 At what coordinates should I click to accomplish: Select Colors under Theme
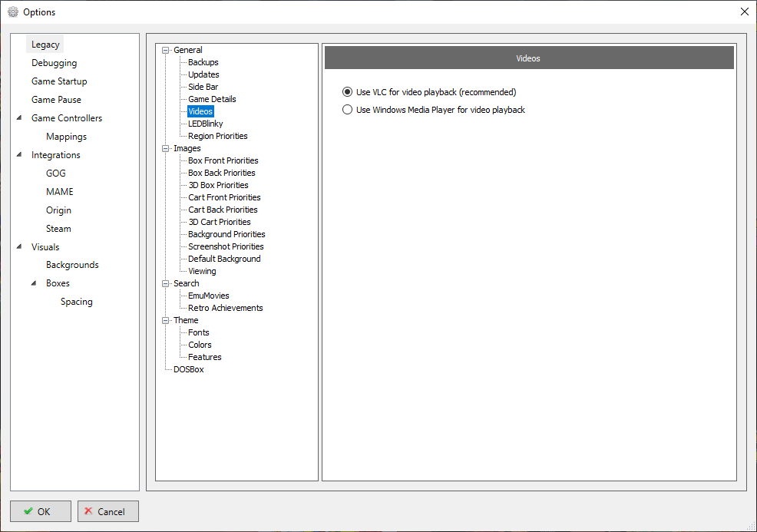pyautogui.click(x=200, y=345)
